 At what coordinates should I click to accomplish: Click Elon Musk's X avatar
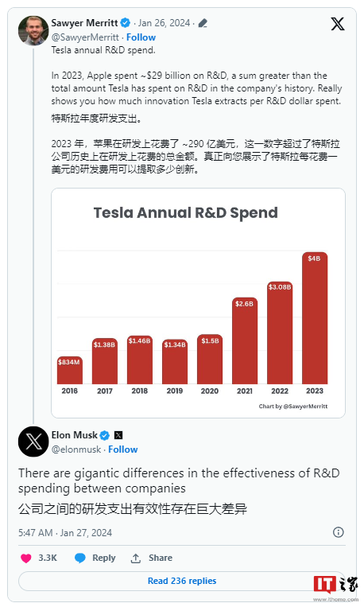33,442
